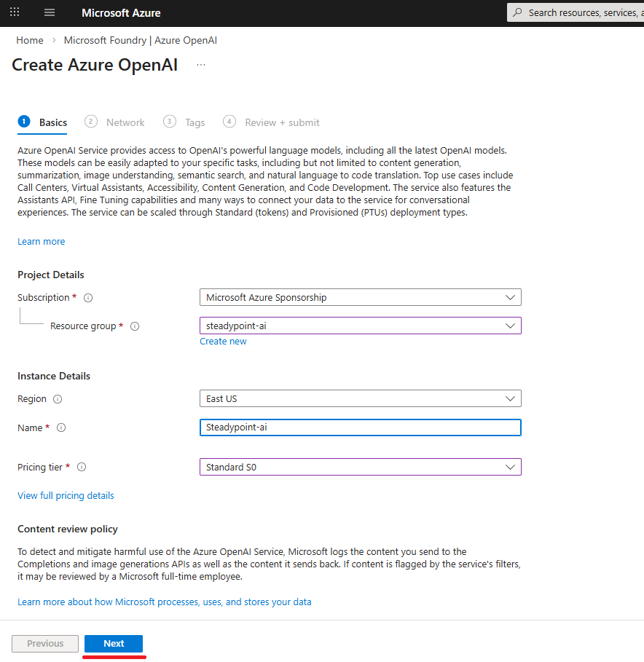The width and height of the screenshot is (644, 662).
Task: Click the Next button
Action: [x=114, y=643]
